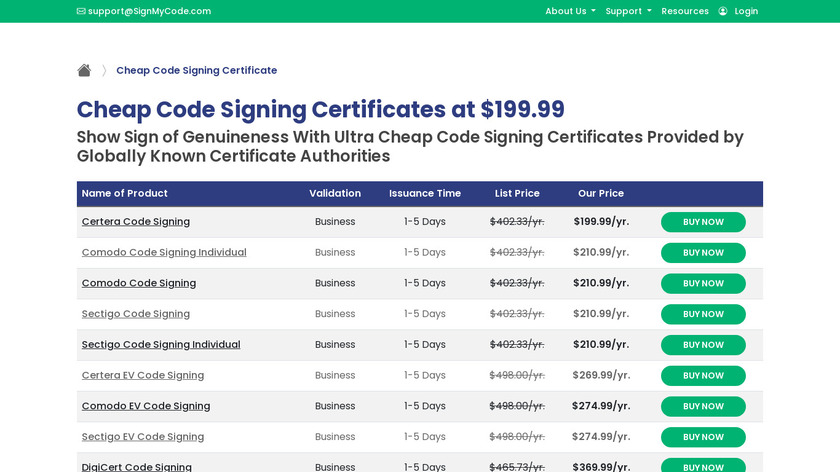Buy Now for Certera EV Code Signing

coord(703,376)
